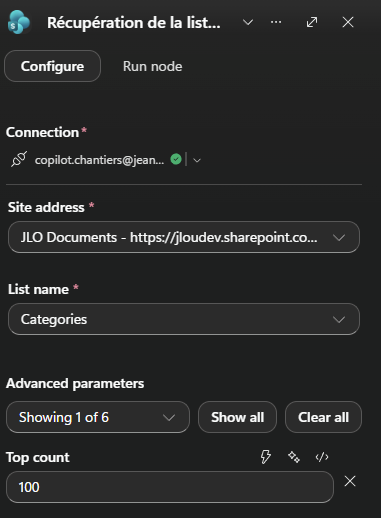Close the node configuration panel
The height and width of the screenshot is (518, 381).
[348, 22]
